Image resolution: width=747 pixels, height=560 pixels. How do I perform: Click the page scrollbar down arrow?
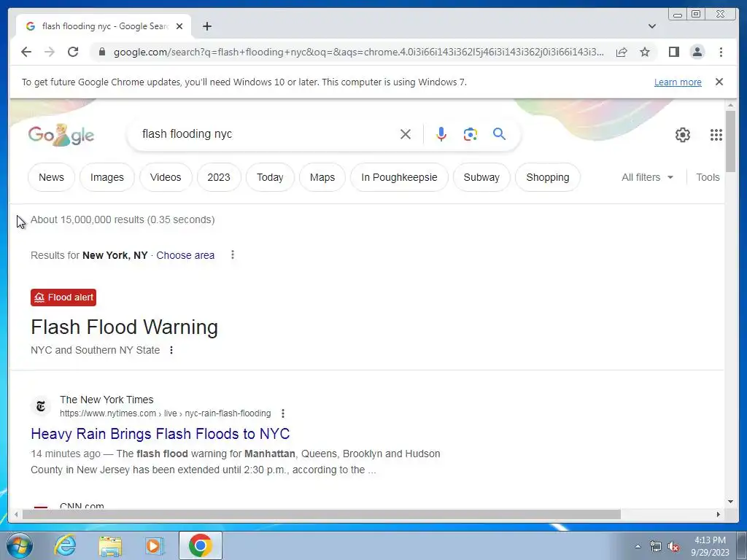(730, 502)
